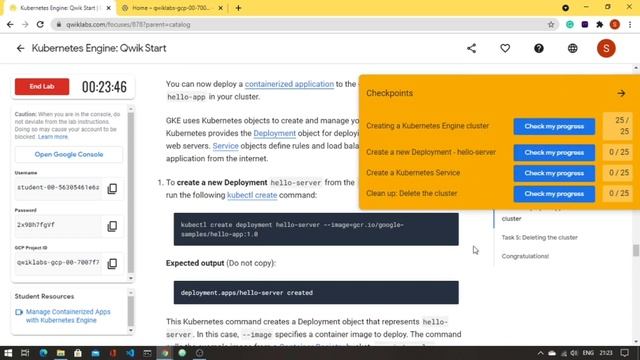Favorite the lab with the heart icon
The height and width of the screenshot is (360, 640).
[x=505, y=48]
